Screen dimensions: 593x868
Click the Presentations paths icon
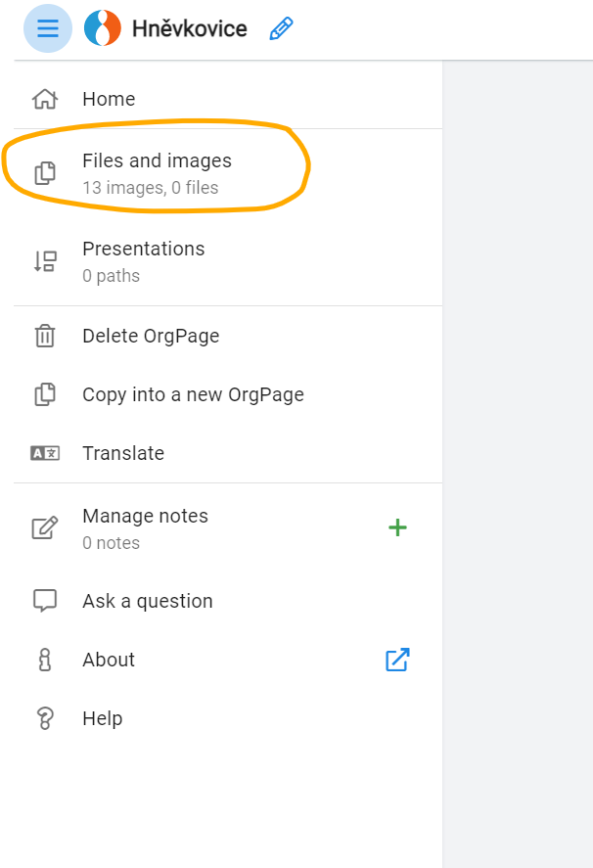[45, 261]
